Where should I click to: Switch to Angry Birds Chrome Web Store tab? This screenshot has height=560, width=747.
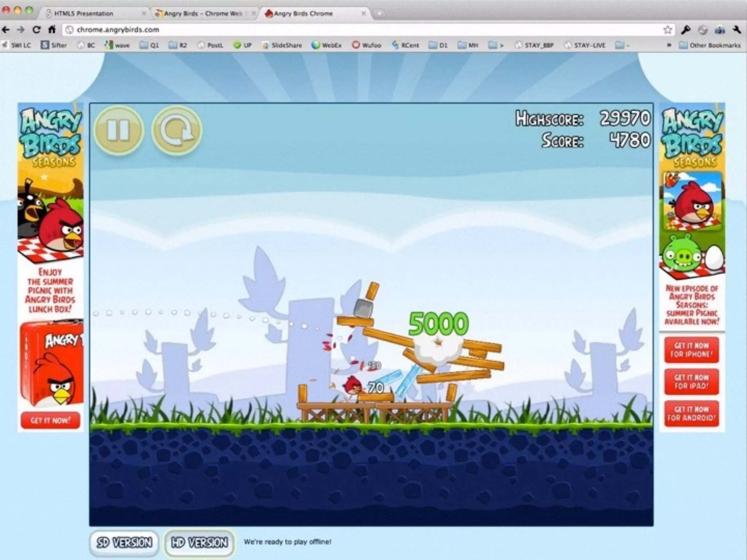coord(203,13)
